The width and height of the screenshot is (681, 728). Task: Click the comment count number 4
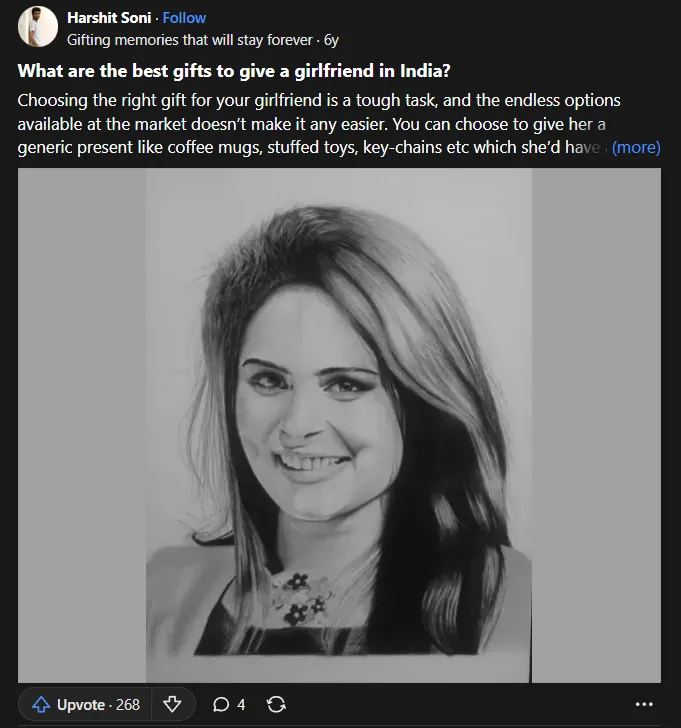coord(241,705)
